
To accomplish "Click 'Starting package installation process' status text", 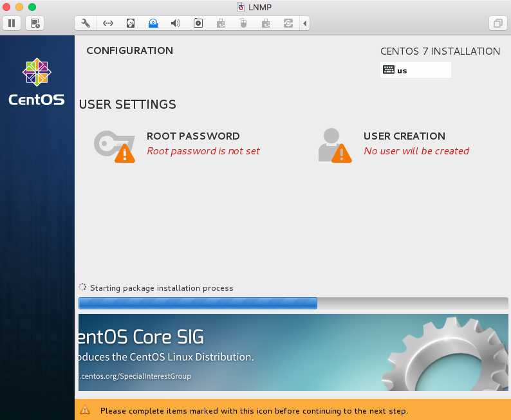I will (162, 288).
